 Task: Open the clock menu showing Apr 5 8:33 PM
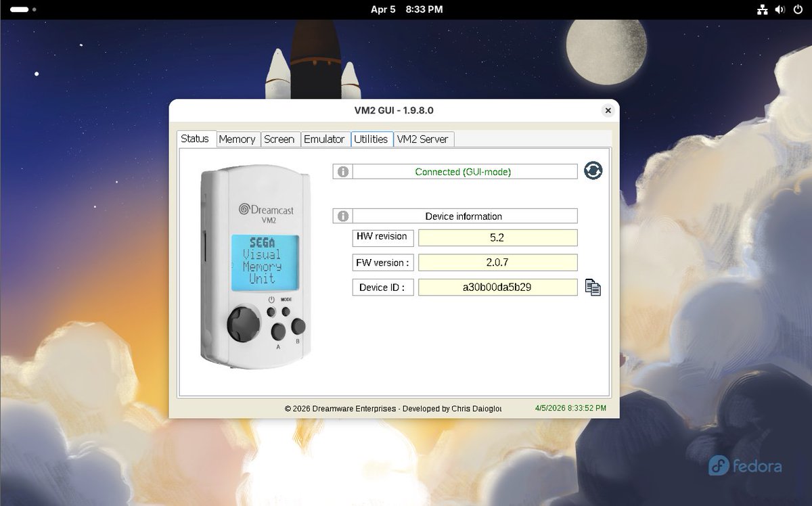[x=407, y=9]
